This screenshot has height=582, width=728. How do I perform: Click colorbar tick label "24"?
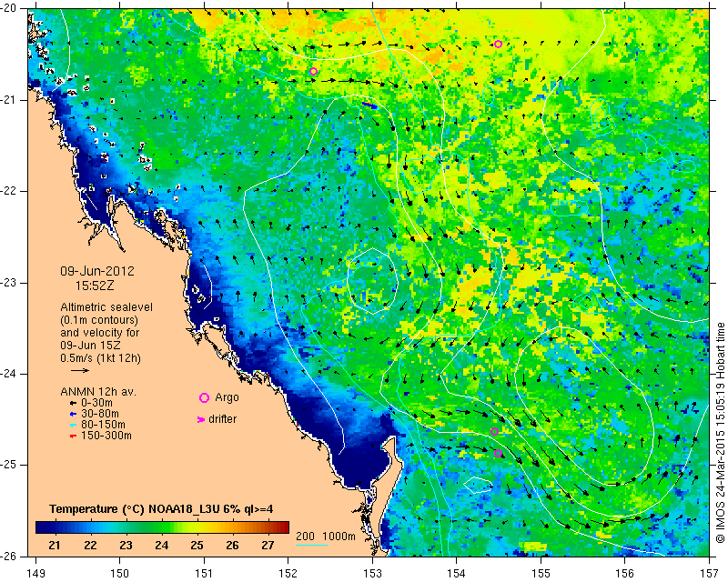coord(162,545)
